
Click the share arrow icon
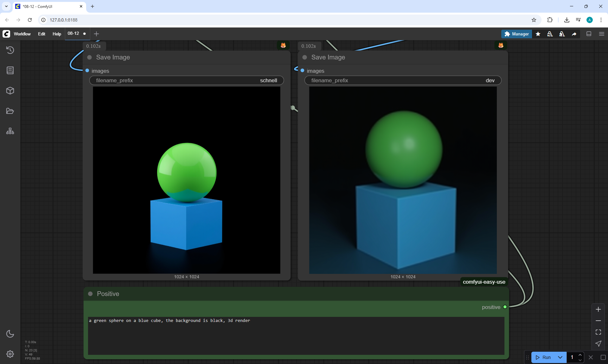pyautogui.click(x=574, y=34)
